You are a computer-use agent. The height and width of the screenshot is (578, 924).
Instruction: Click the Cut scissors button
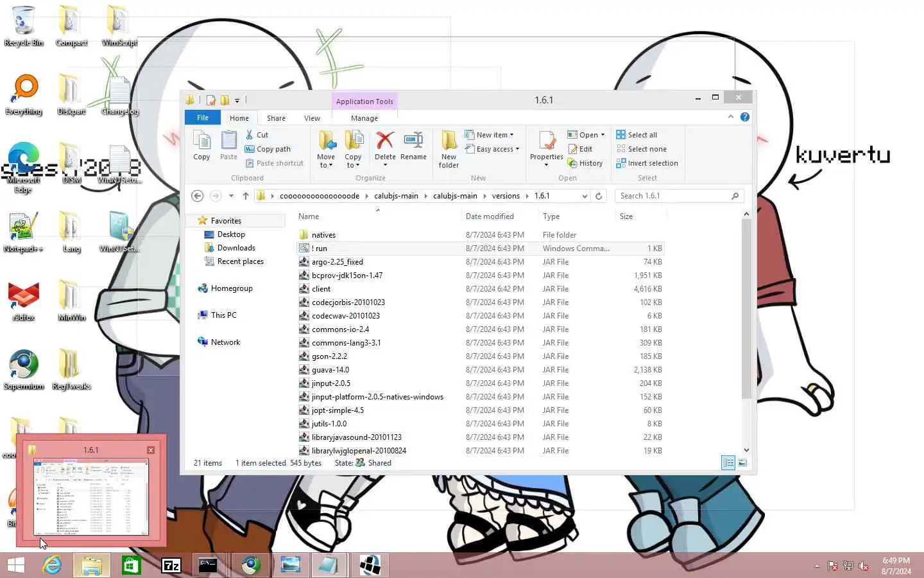point(257,135)
